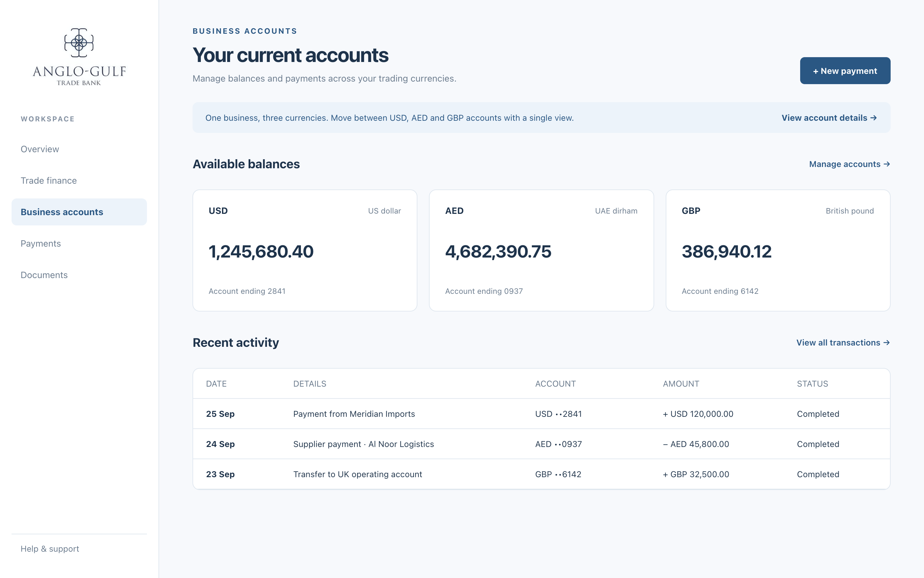Click Account ending 6142 text

click(x=720, y=291)
